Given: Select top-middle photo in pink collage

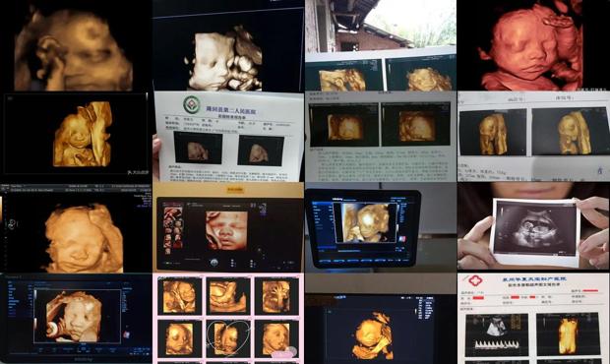Looking at the screenshot, I should (228, 296).
